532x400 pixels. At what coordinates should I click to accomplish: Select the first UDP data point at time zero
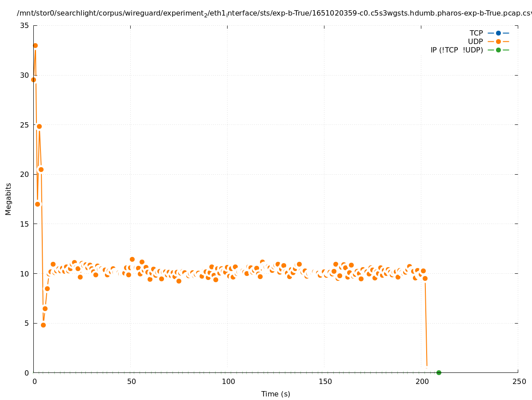coord(33,80)
